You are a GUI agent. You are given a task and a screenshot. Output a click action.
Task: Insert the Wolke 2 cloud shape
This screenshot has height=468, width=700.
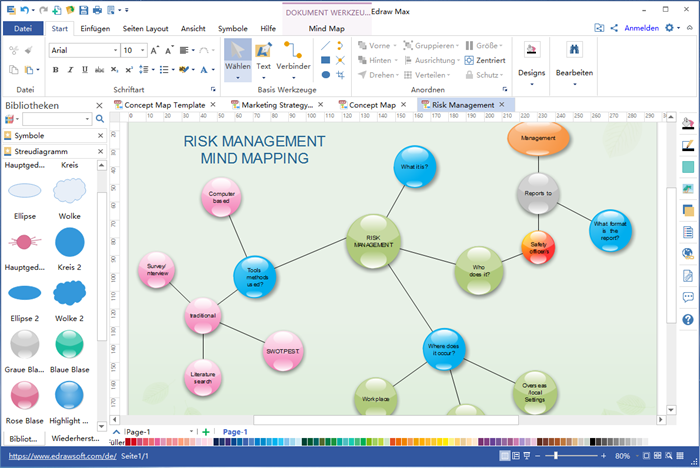69,293
